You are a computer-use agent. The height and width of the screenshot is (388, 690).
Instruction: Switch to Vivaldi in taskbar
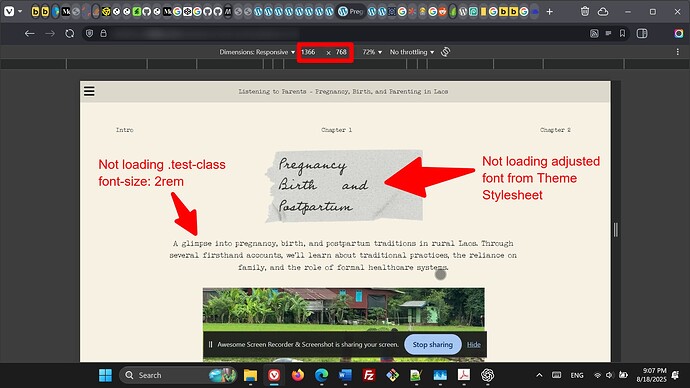click(x=274, y=375)
